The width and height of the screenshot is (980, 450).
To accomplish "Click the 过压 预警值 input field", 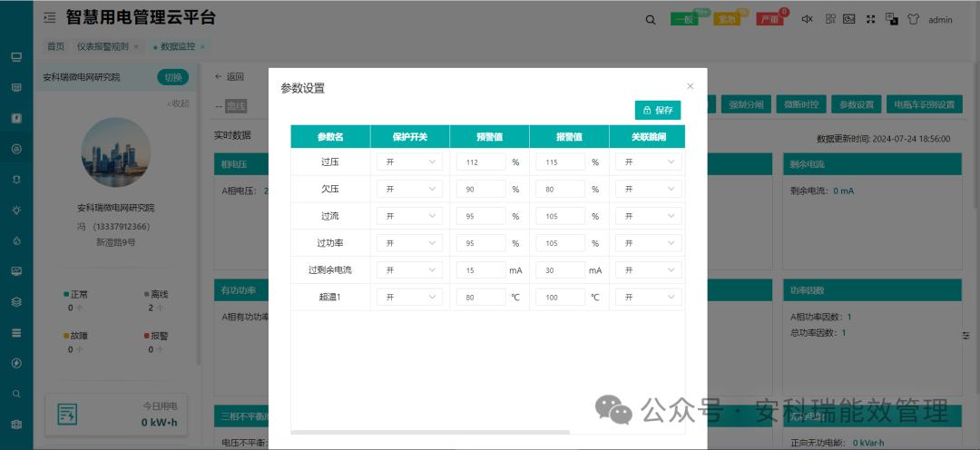I will click(481, 161).
